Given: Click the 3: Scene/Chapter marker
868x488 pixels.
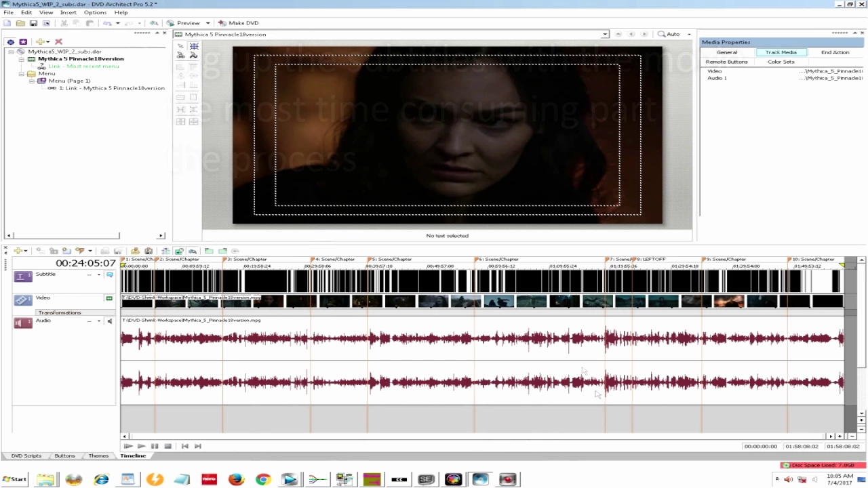Looking at the screenshot, I should (246, 260).
